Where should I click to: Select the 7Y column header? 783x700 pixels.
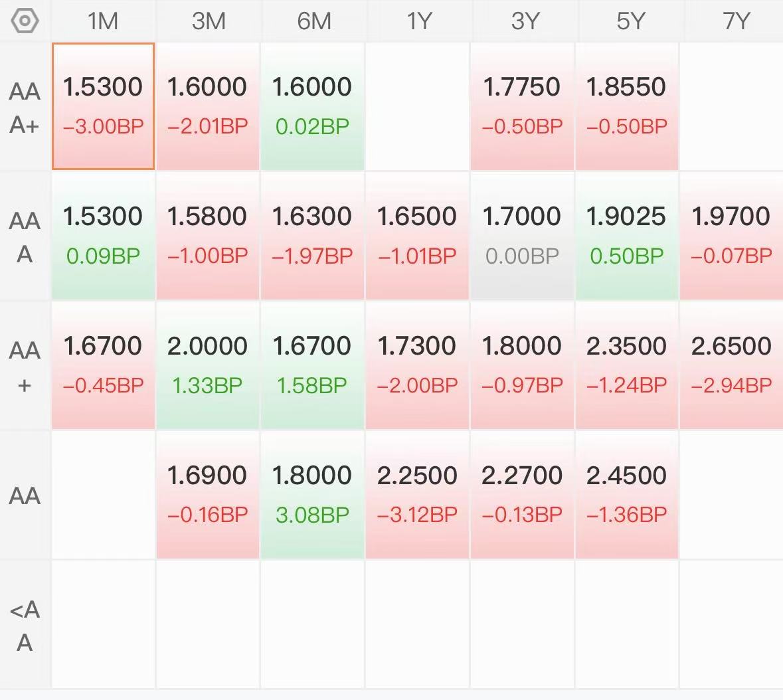point(733,21)
